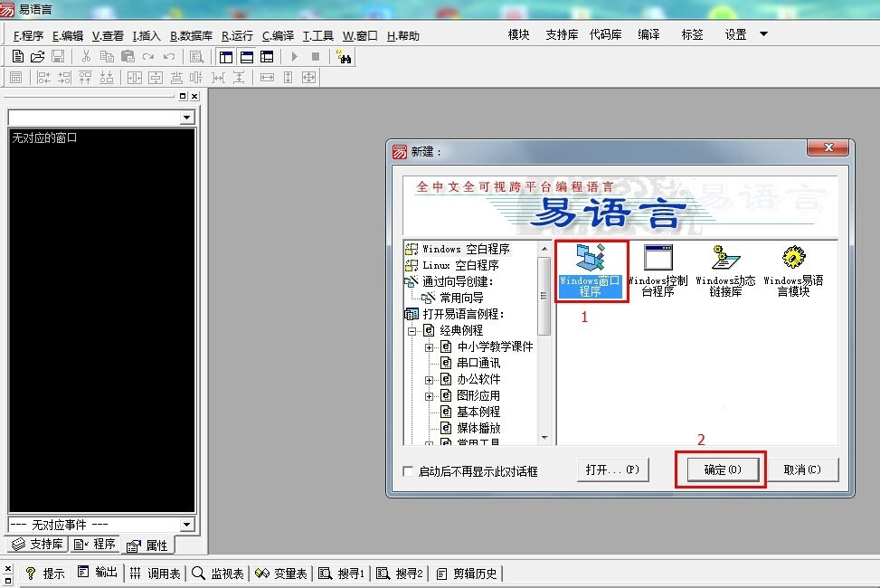Click the Open folder toolbar icon
Screen dimensions: 880x588
click(x=37, y=57)
